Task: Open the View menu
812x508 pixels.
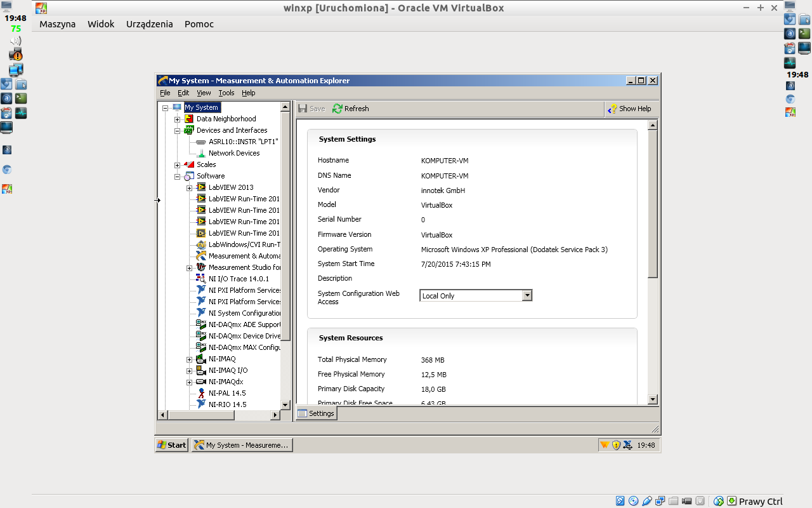Action: [204, 93]
